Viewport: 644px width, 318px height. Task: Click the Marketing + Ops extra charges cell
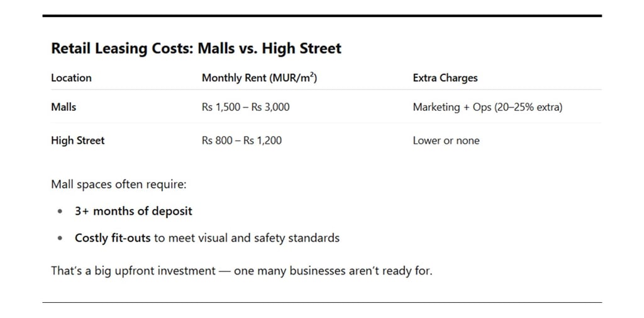[x=487, y=107]
